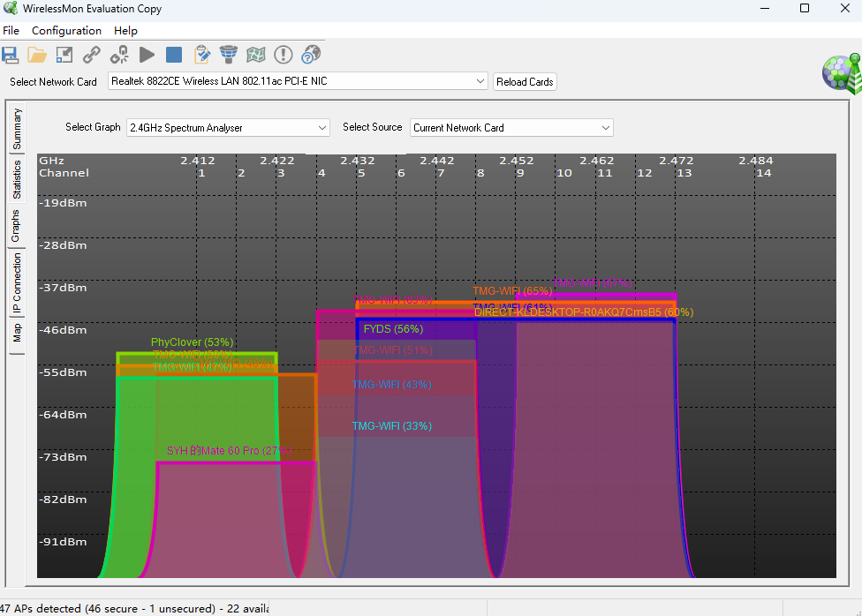This screenshot has width=862, height=616.
Task: Click the FYDS (56%) network label
Action: pos(393,329)
